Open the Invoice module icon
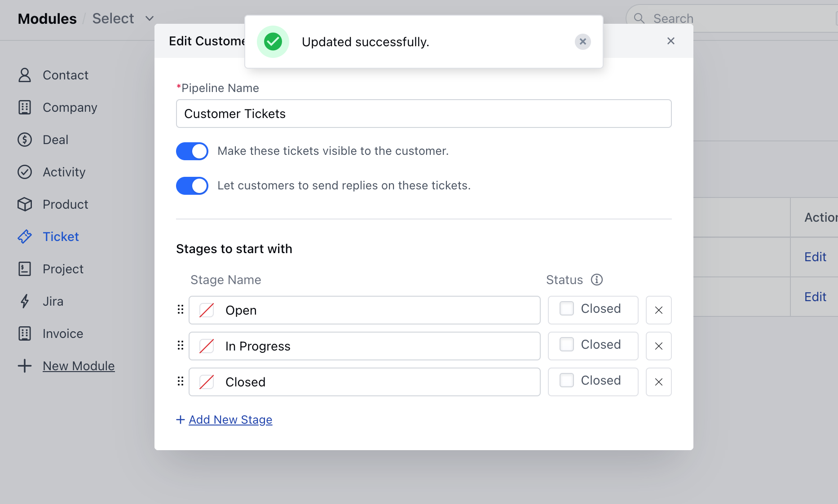 pos(25,333)
